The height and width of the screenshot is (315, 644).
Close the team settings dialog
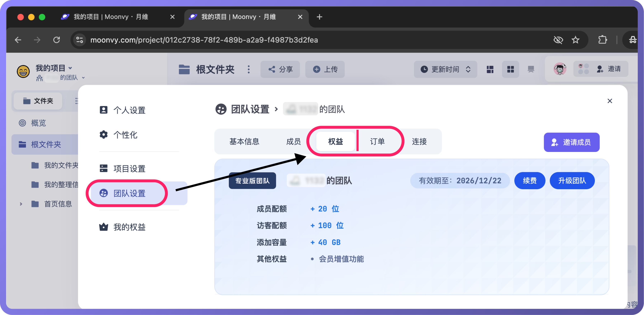(610, 101)
